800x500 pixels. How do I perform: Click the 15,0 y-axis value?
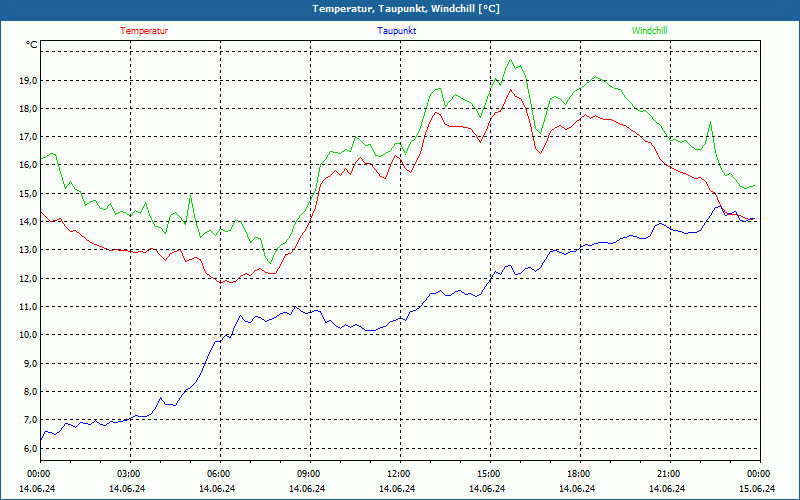point(28,193)
